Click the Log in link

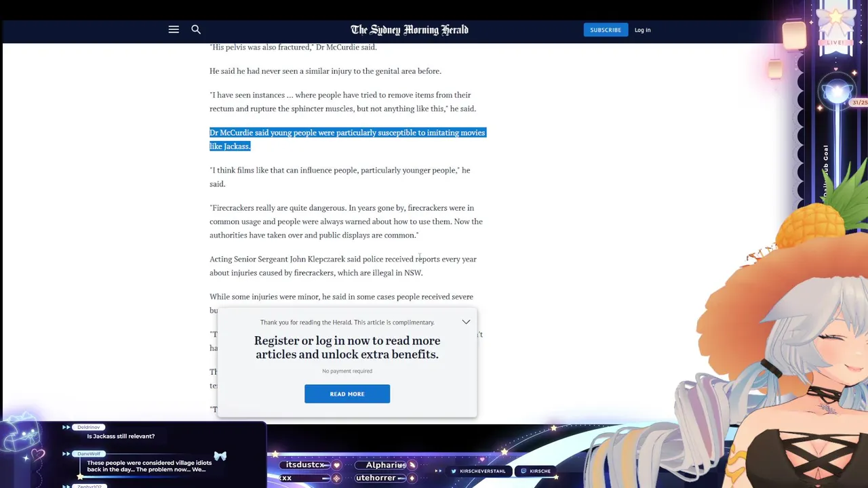[x=642, y=30]
